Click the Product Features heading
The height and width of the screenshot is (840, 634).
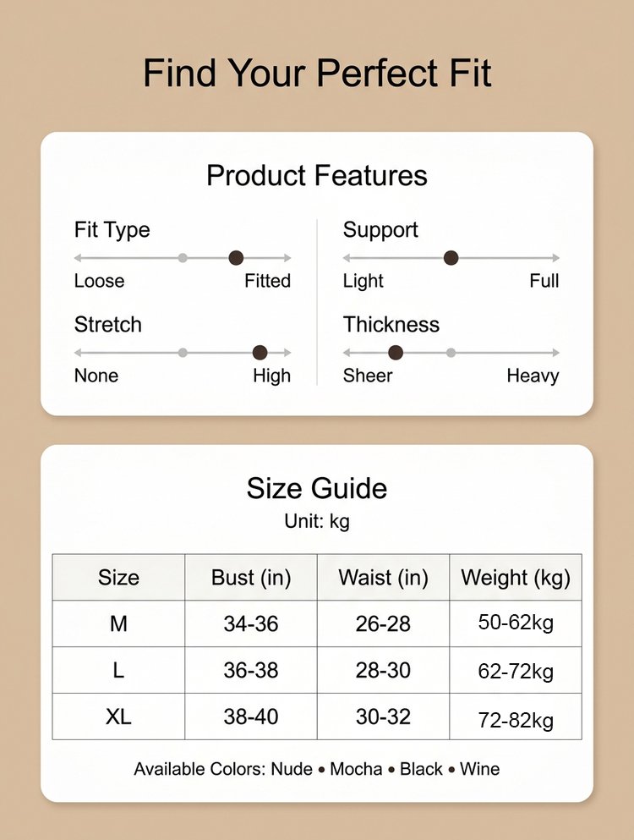(x=317, y=176)
